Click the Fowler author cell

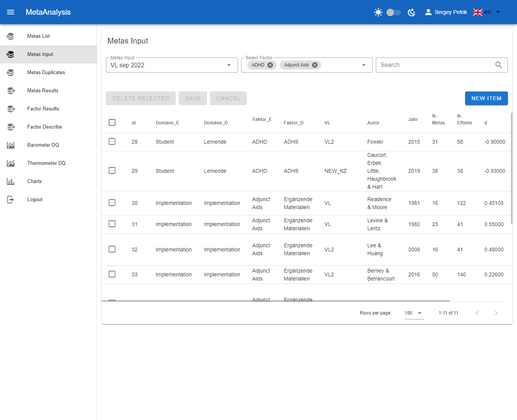coord(375,142)
